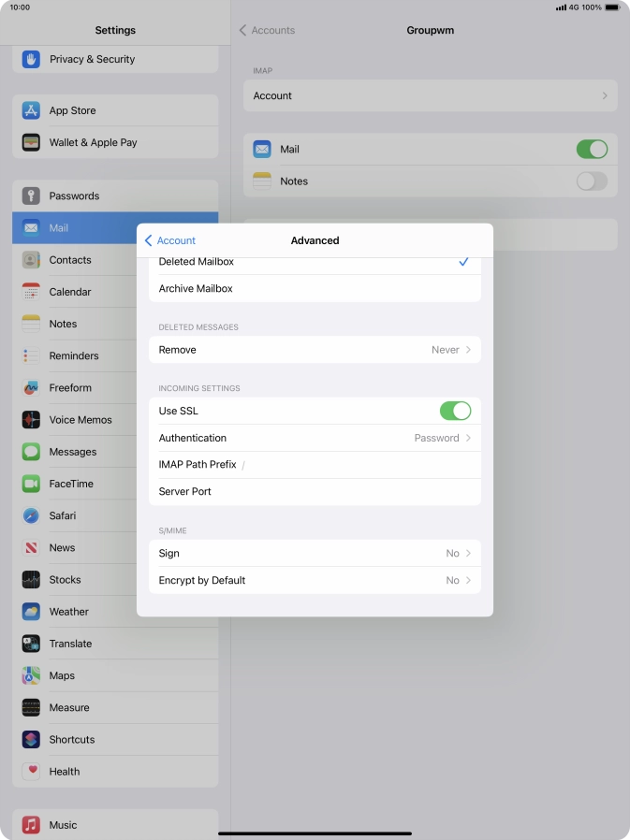Select the App Store icon
Screen dimensions: 630x840
[32, 110]
